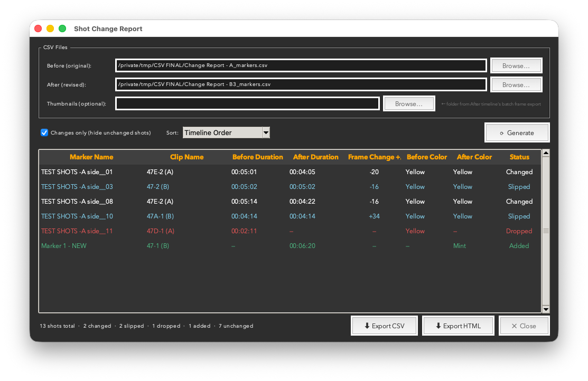Click the empty Thumbnails path field
This screenshot has width=588, height=381.
click(x=247, y=103)
